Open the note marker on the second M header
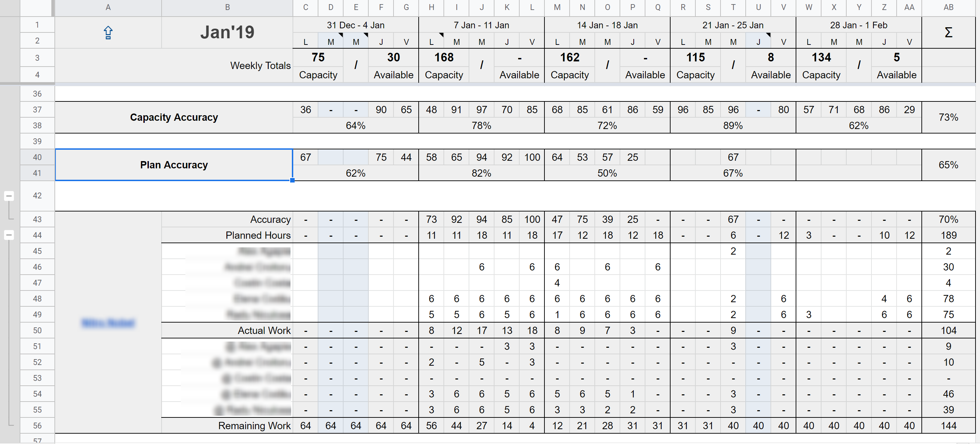Viewport: 980px width, 444px height. point(365,36)
